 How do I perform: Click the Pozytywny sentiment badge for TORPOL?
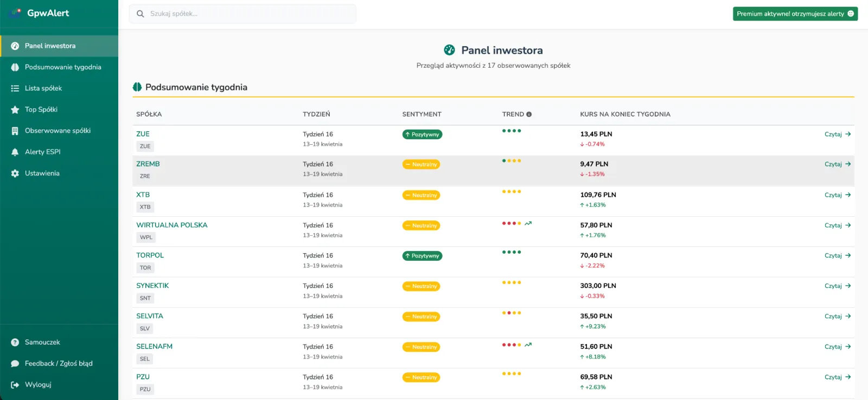[422, 256]
